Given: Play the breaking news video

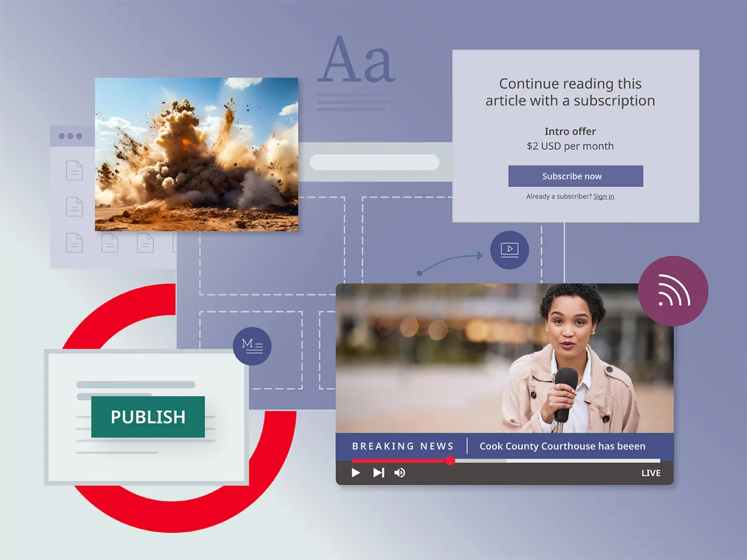Looking at the screenshot, I should coord(356,472).
